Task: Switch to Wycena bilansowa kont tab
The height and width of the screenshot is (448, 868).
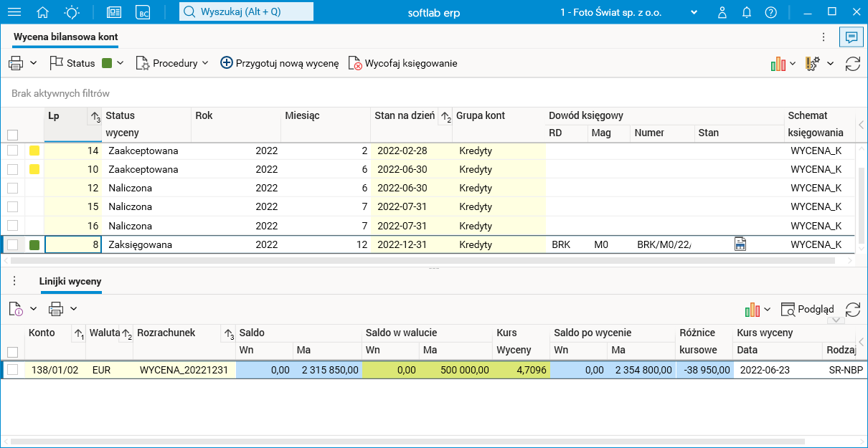Action: coord(65,37)
